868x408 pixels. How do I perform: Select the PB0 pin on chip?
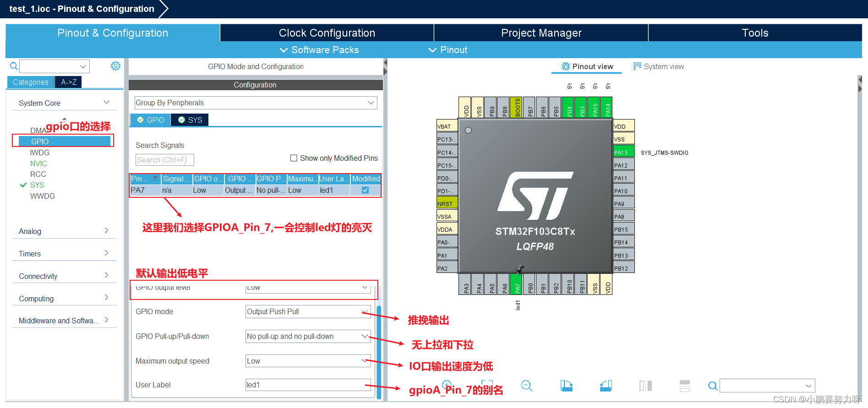coord(529,284)
